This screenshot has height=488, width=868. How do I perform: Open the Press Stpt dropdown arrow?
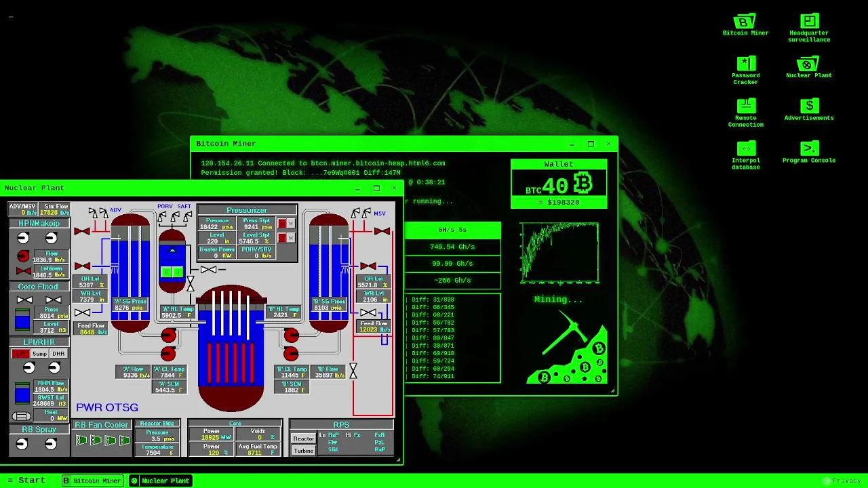(x=291, y=223)
